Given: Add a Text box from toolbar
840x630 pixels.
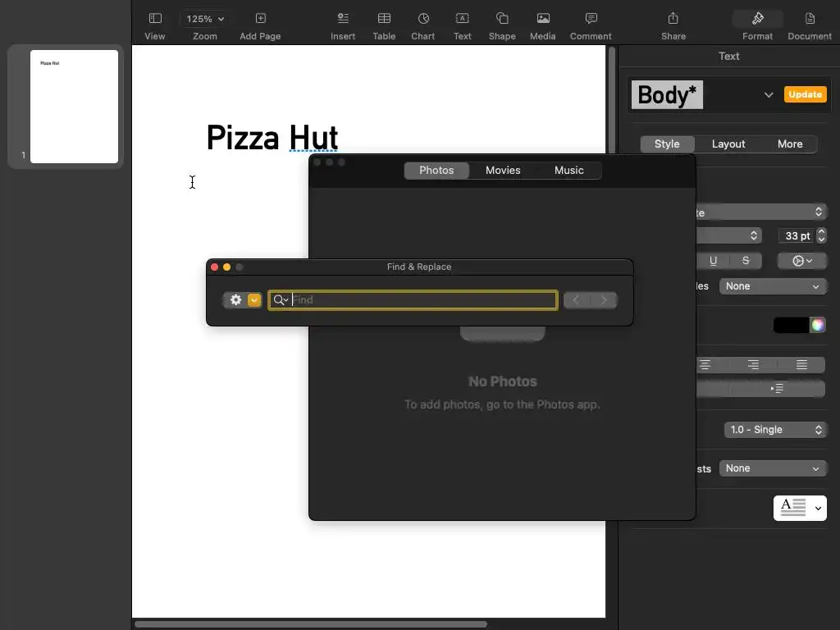Looking at the screenshot, I should coord(463,19).
